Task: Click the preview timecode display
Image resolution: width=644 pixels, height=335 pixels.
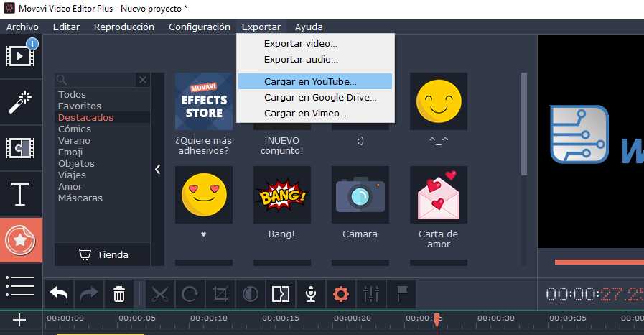Action: tap(594, 294)
